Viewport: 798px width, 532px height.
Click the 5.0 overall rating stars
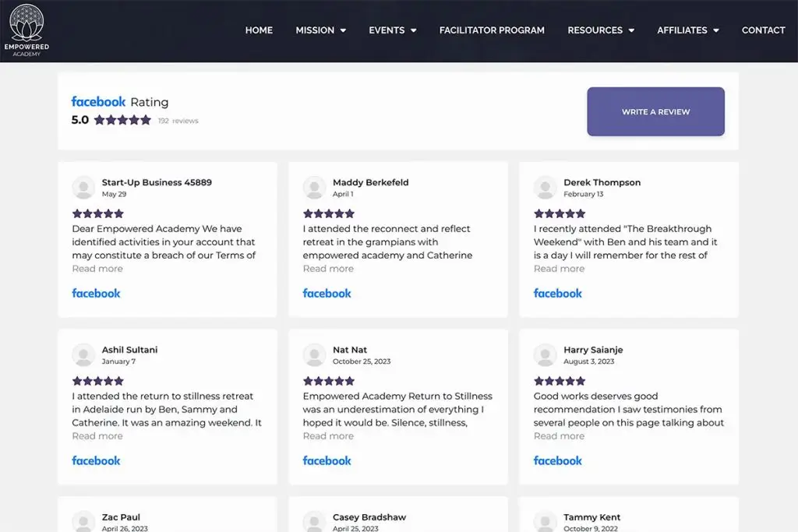coord(122,120)
